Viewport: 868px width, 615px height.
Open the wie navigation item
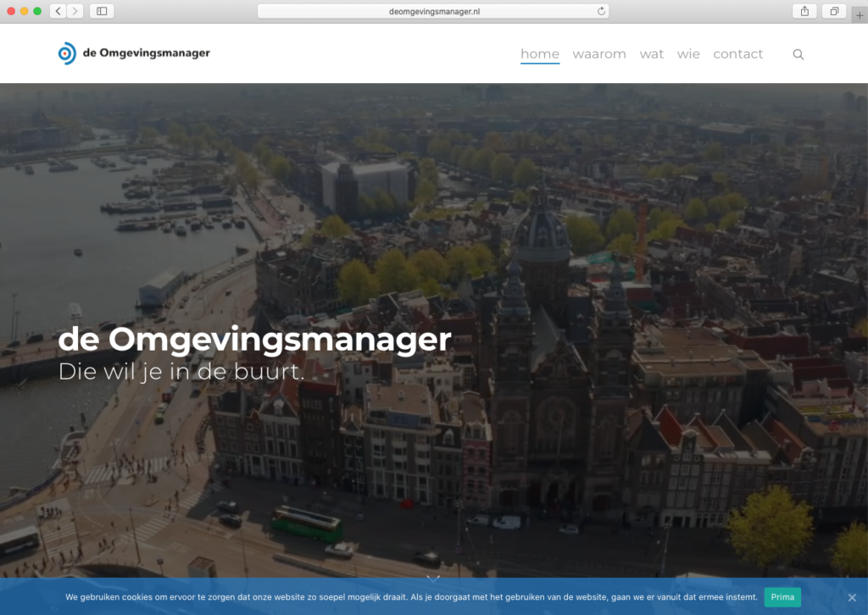coord(688,54)
